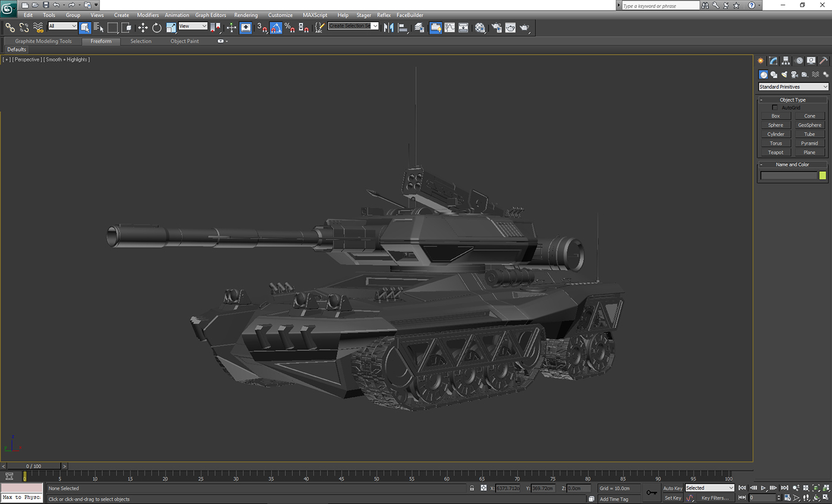
Task: Enable the AutoGrid checkbox
Action: (x=775, y=108)
